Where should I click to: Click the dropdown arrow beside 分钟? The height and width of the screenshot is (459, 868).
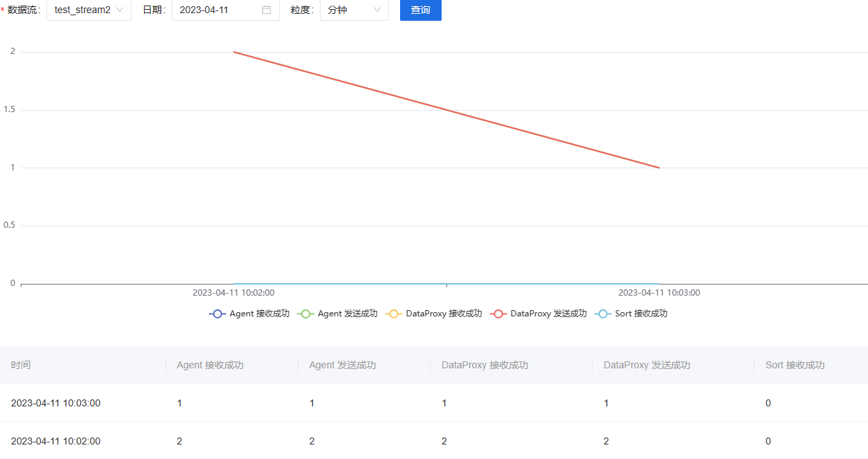click(377, 10)
